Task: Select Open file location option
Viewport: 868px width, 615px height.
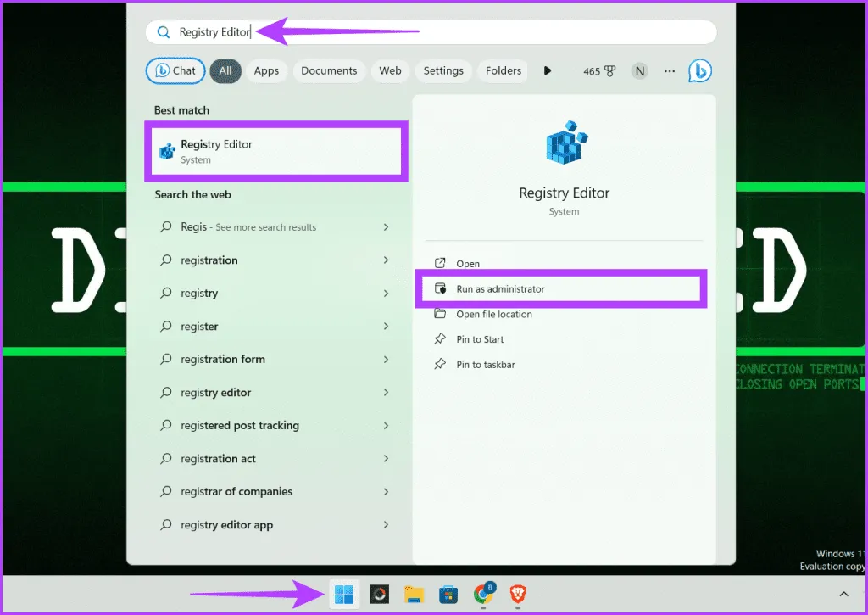Action: (494, 315)
